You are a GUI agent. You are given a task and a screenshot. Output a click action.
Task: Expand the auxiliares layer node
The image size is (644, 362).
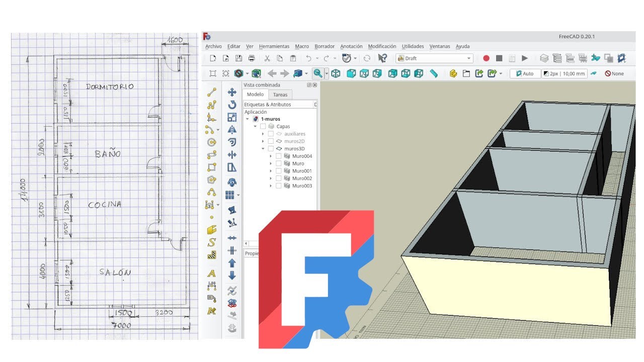click(263, 134)
